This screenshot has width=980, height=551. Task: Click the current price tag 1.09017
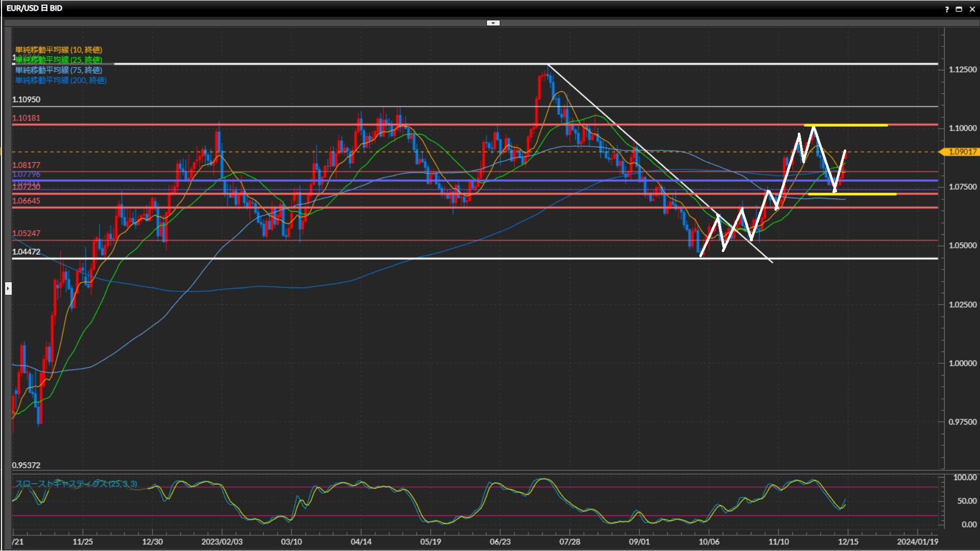(962, 152)
